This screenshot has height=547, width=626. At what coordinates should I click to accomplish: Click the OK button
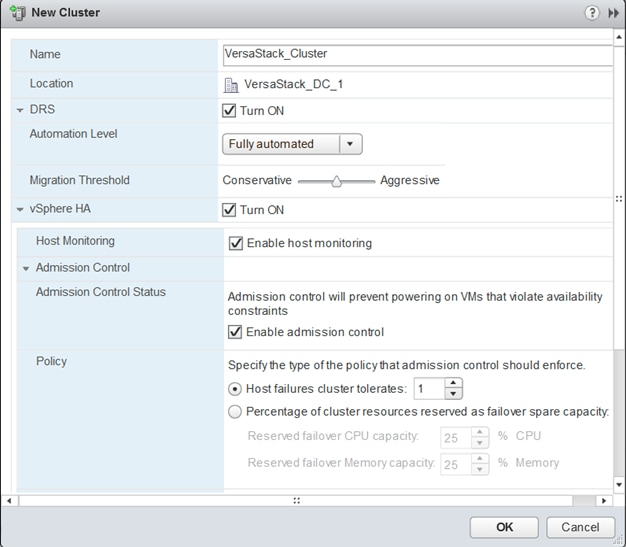point(504,527)
